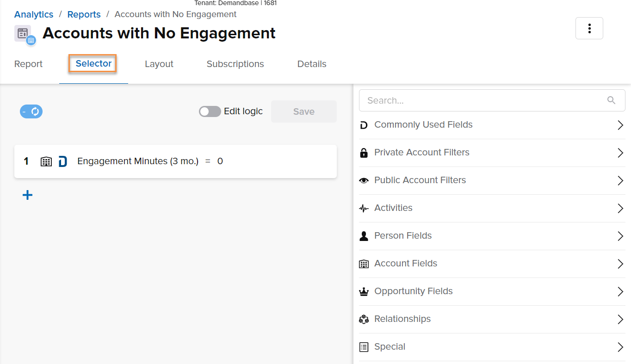Click the Public Account Filters label
Screen dimensions: 631x364
point(420,180)
